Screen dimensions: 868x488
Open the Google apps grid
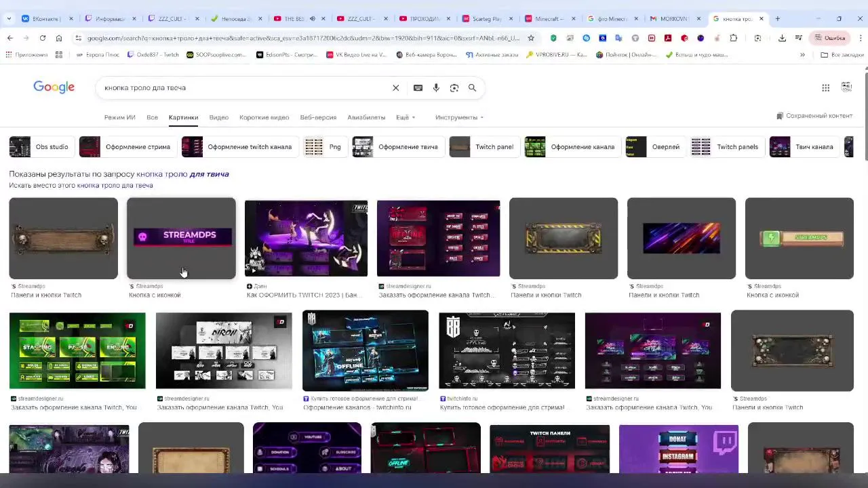click(825, 87)
